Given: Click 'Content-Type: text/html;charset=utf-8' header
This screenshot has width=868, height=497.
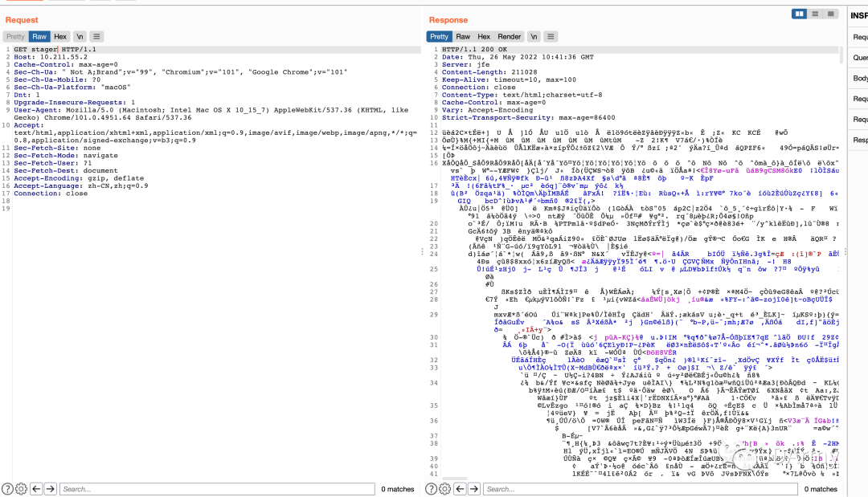Looking at the screenshot, I should [522, 95].
